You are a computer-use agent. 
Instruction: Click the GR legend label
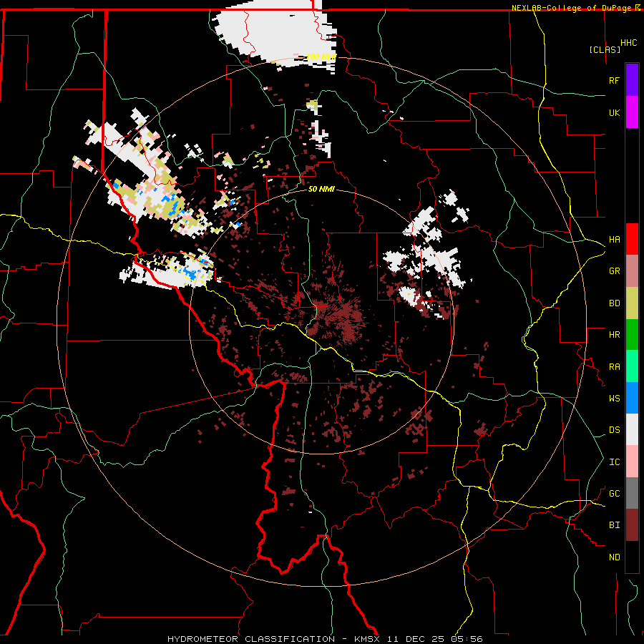click(614, 271)
